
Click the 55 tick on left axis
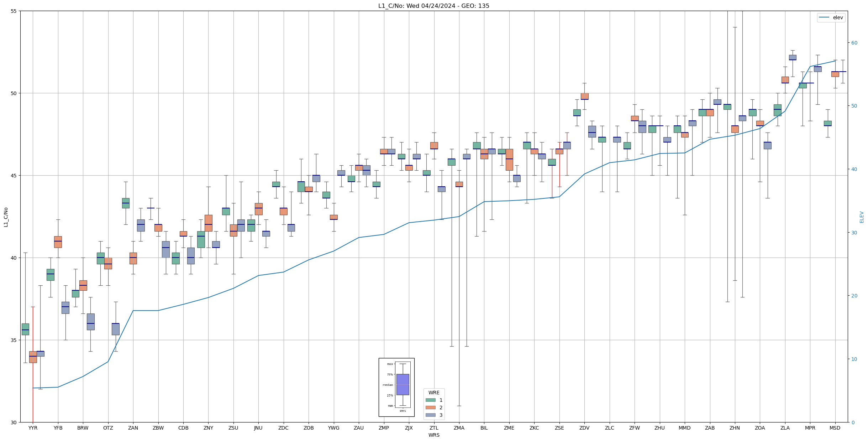[x=14, y=11]
